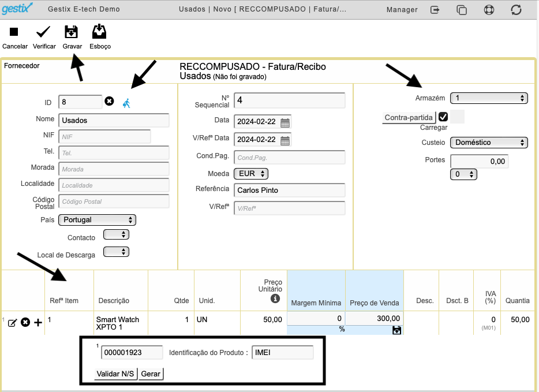Image resolution: width=539 pixels, height=392 pixels.
Task: Open the help lifebuoy icon
Action: click(x=489, y=10)
